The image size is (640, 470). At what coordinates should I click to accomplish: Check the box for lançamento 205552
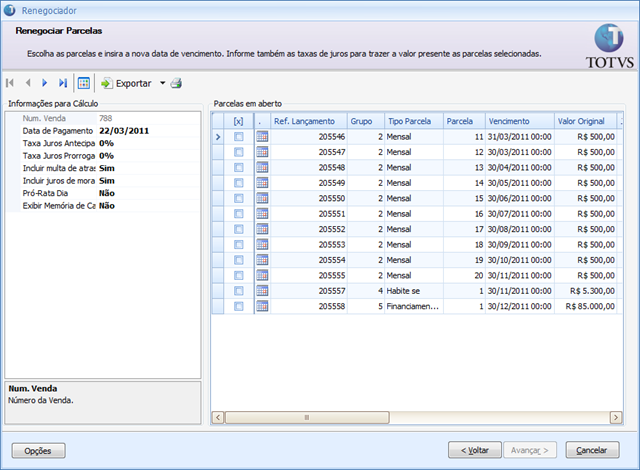239,229
